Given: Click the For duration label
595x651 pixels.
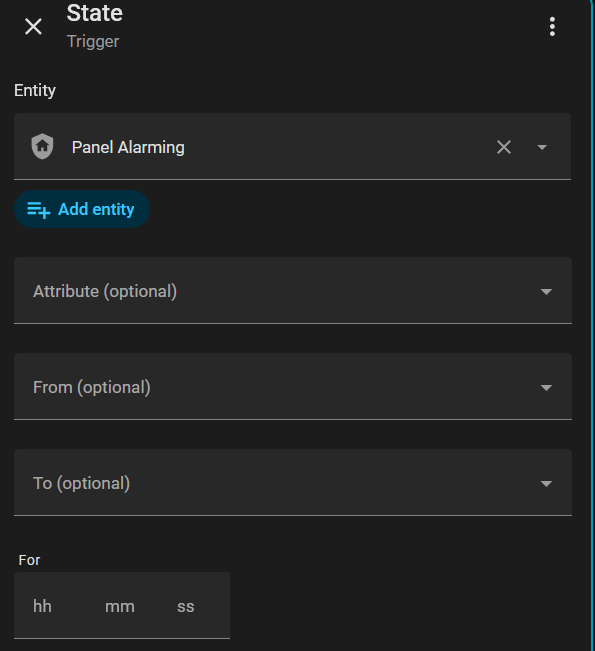Looking at the screenshot, I should point(29,560).
